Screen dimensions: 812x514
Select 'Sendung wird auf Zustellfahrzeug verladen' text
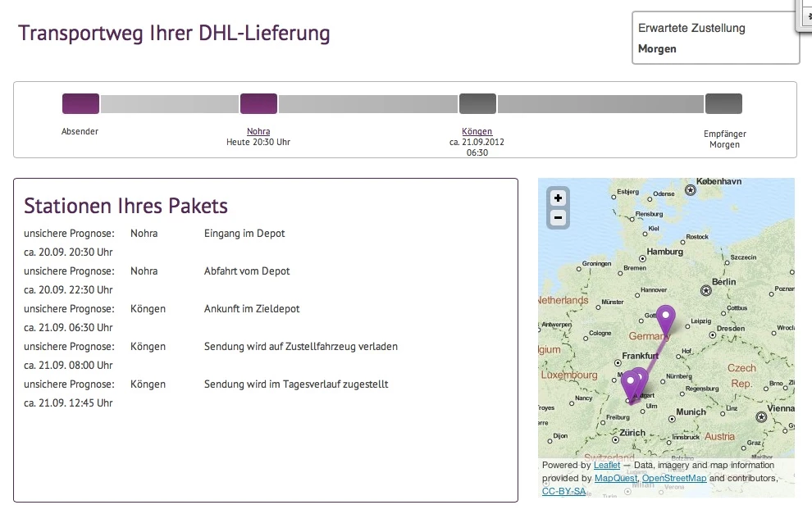(301, 347)
